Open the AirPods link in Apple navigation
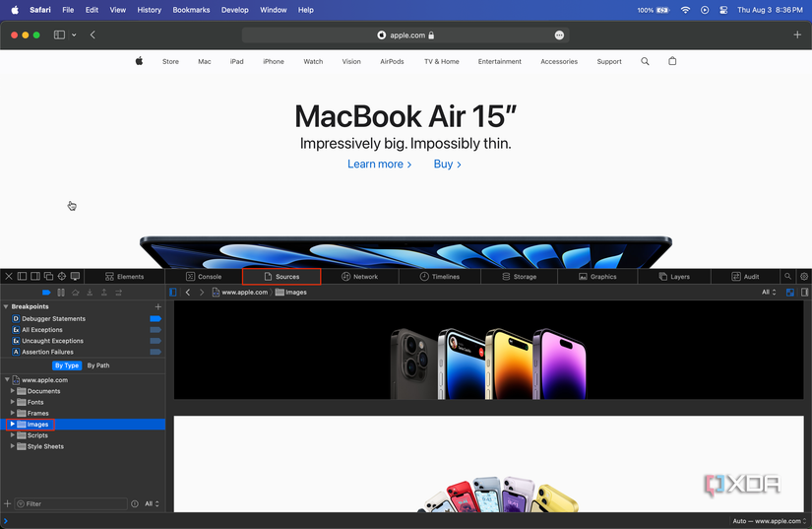This screenshot has height=529, width=812. 392,61
